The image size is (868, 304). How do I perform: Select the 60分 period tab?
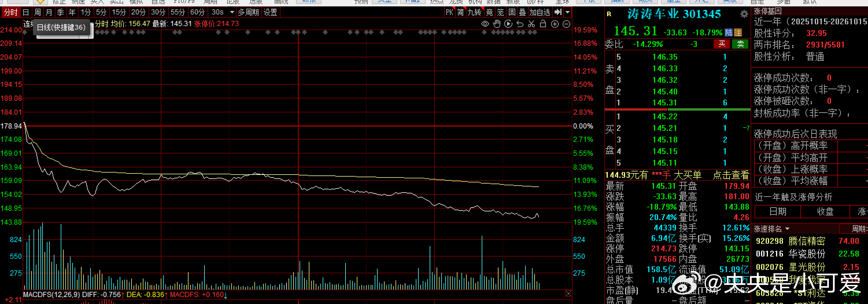pyautogui.click(x=197, y=12)
